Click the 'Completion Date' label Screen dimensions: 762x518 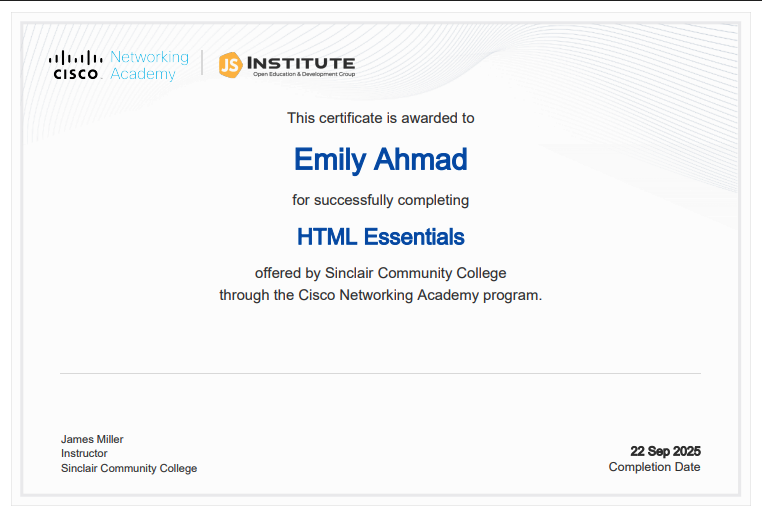tap(654, 467)
